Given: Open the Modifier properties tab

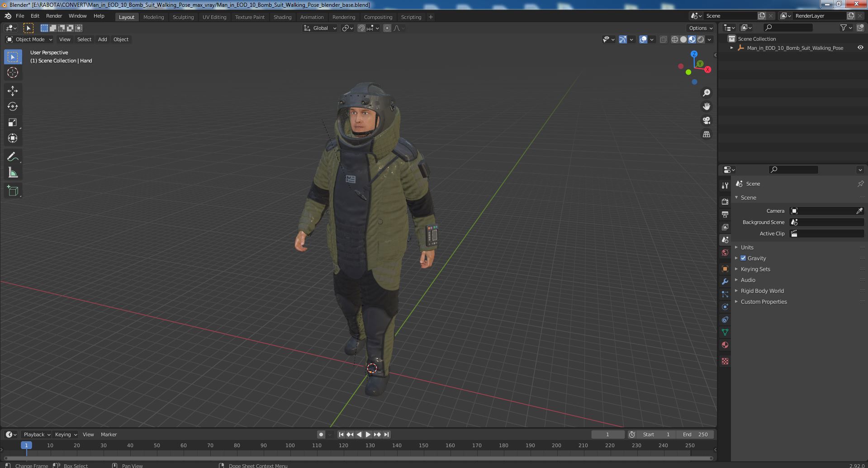Looking at the screenshot, I should tap(725, 282).
